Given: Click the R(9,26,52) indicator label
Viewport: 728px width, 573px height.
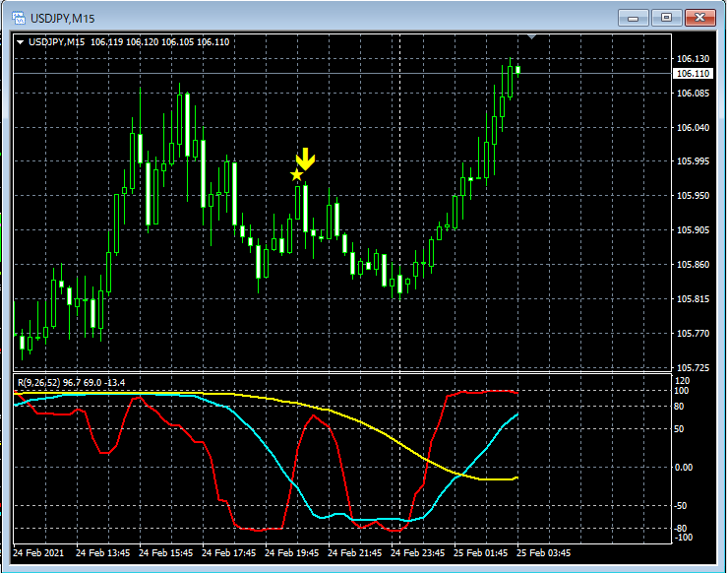Looking at the screenshot, I should (71, 382).
